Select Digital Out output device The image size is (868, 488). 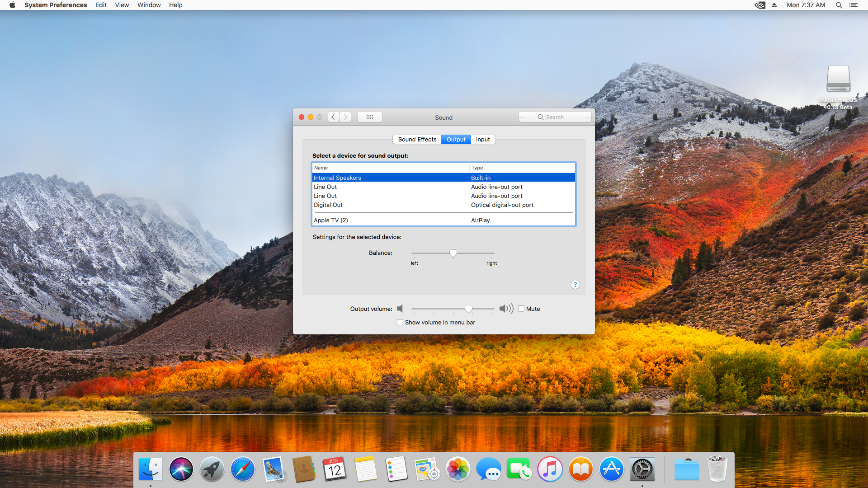pos(328,205)
